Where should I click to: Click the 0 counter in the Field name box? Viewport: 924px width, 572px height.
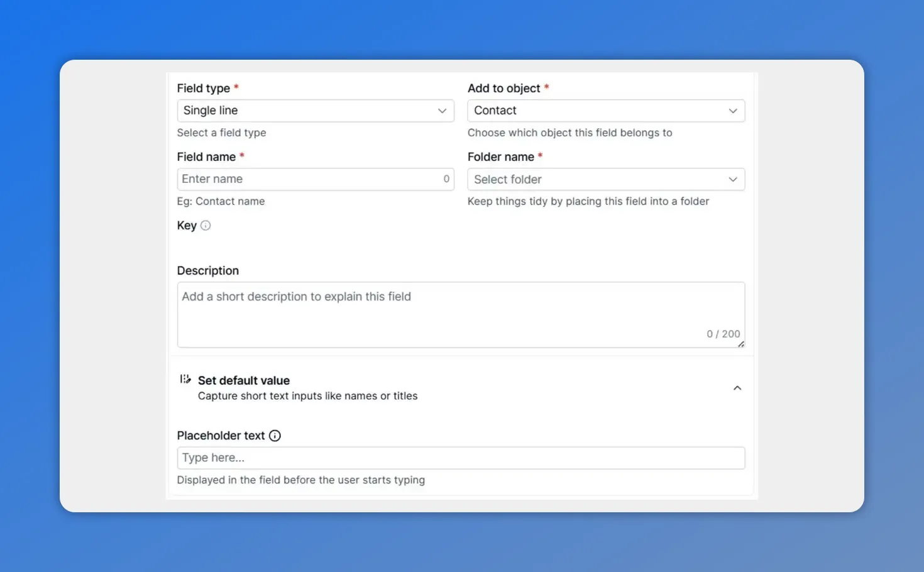pos(446,179)
